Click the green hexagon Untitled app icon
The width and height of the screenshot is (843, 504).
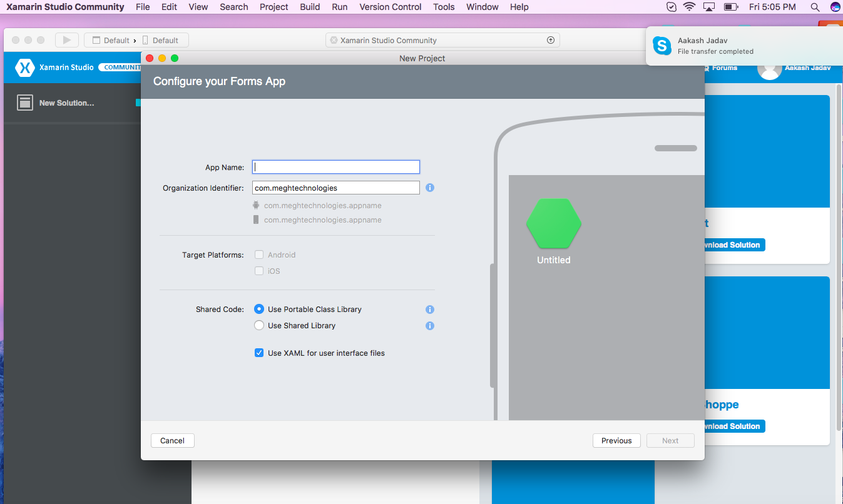554,223
